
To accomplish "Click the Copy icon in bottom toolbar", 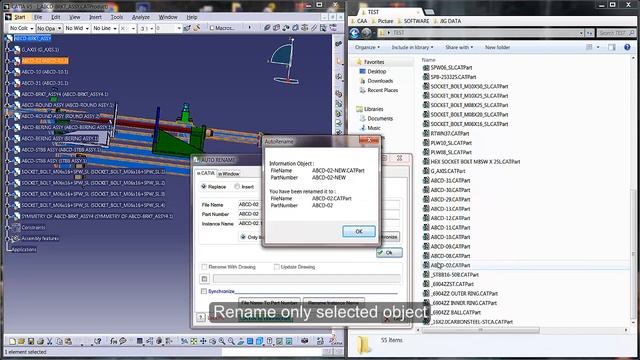I will coord(59,341).
